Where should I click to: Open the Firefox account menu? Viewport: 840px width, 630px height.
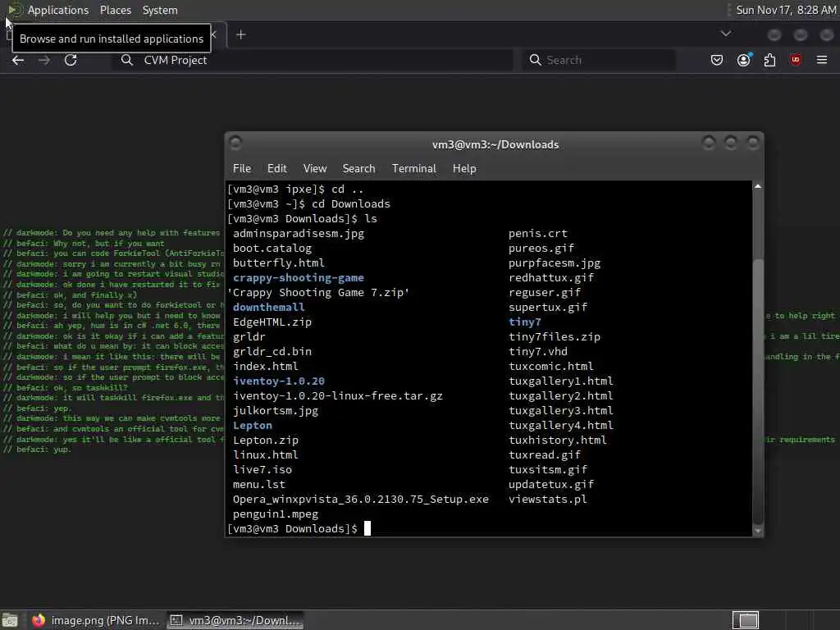(743, 60)
